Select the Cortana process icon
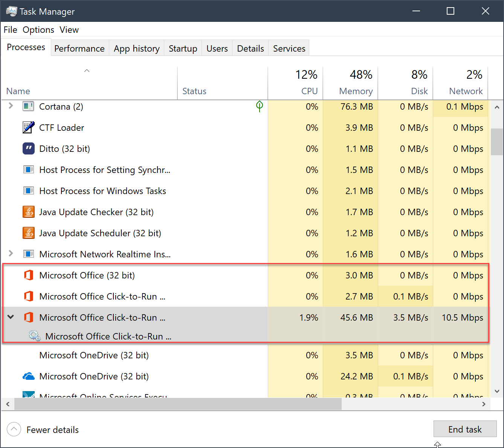 pos(28,106)
